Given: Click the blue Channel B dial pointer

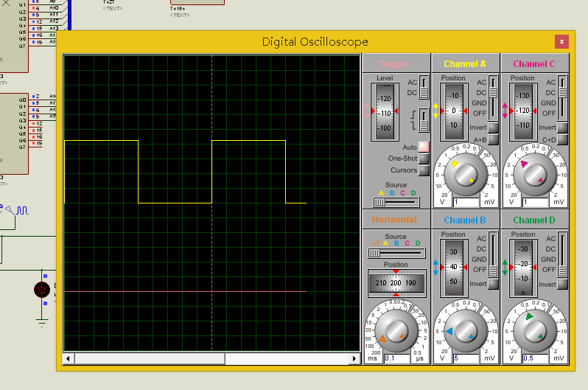Looking at the screenshot, I should (x=449, y=331).
